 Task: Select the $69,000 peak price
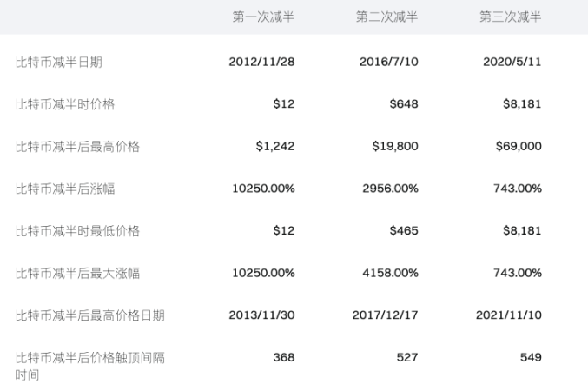pyautogui.click(x=519, y=147)
